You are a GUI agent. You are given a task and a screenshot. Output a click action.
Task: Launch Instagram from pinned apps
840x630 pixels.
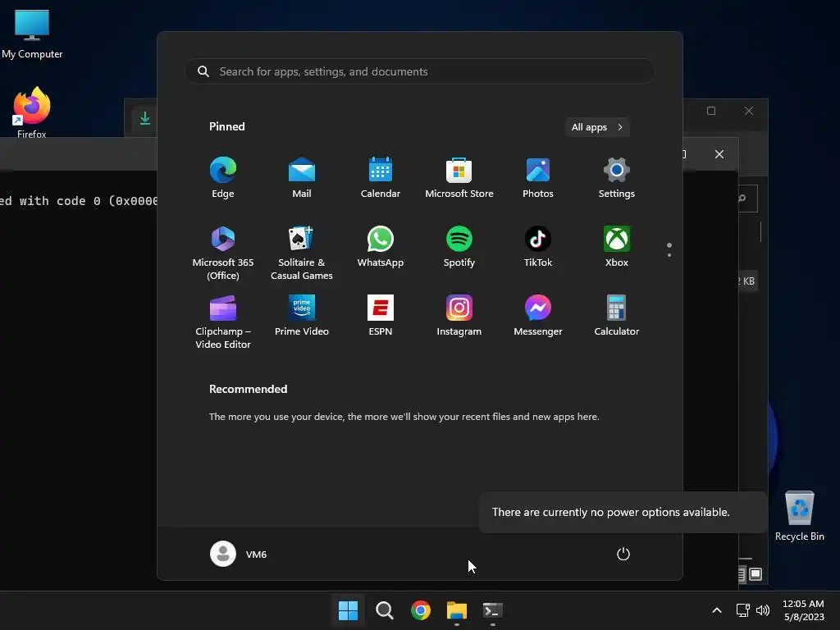[459, 316]
